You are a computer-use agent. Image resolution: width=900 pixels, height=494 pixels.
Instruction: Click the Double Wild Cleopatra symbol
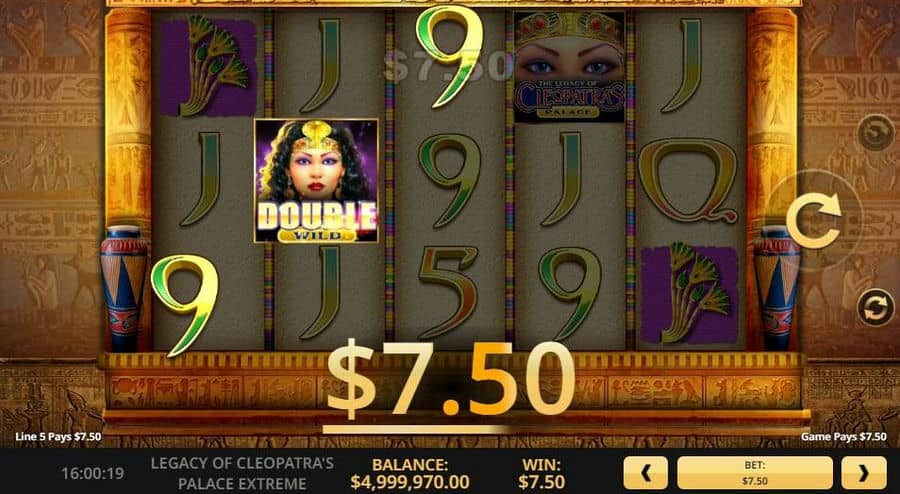tap(316, 181)
